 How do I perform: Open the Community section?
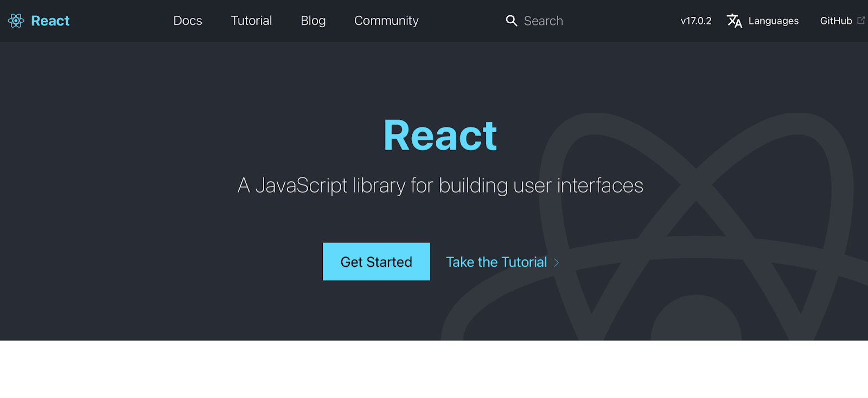click(x=386, y=21)
